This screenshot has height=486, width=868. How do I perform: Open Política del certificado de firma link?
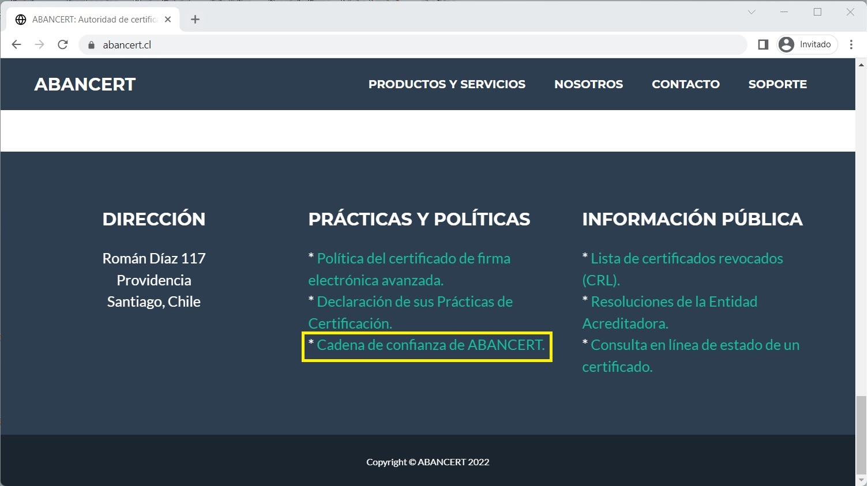(413, 258)
